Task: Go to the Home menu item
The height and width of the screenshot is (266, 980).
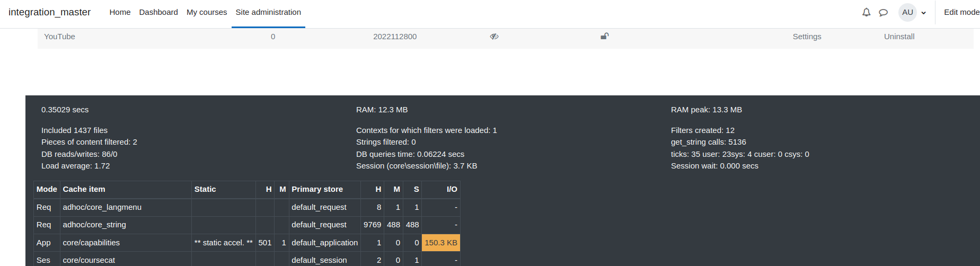Action: click(120, 12)
